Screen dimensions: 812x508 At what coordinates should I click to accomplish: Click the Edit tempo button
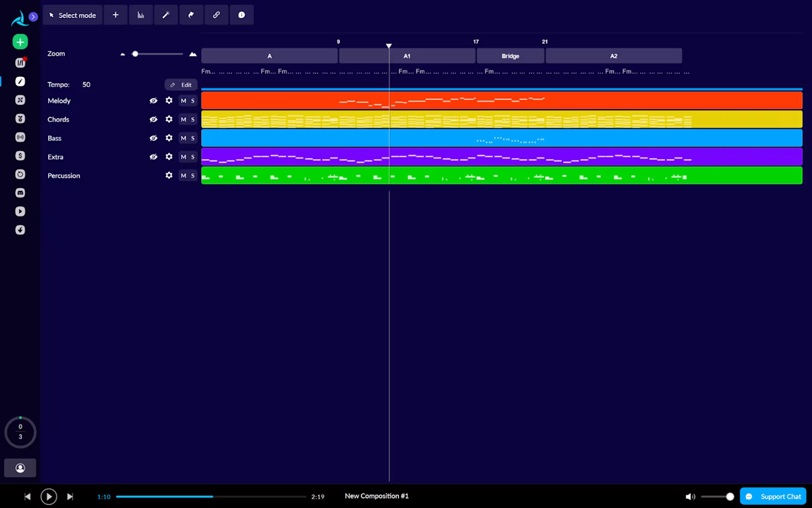click(181, 85)
